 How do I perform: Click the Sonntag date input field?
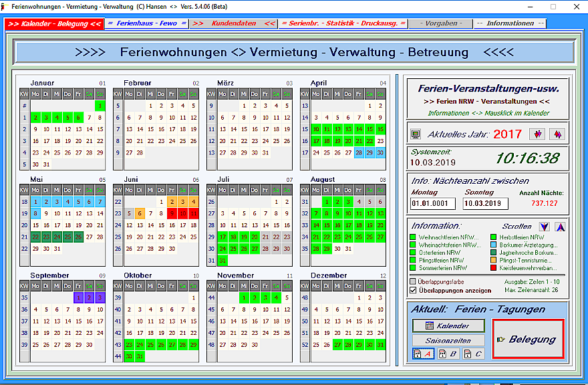pos(481,203)
